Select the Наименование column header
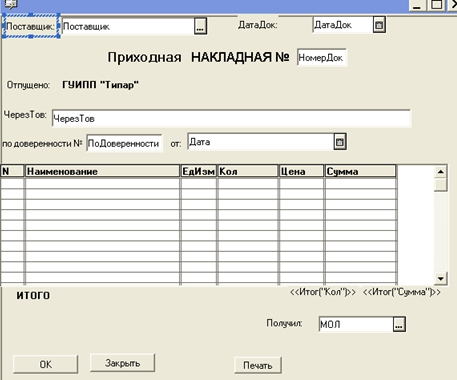This screenshot has width=457, height=380. pos(102,171)
